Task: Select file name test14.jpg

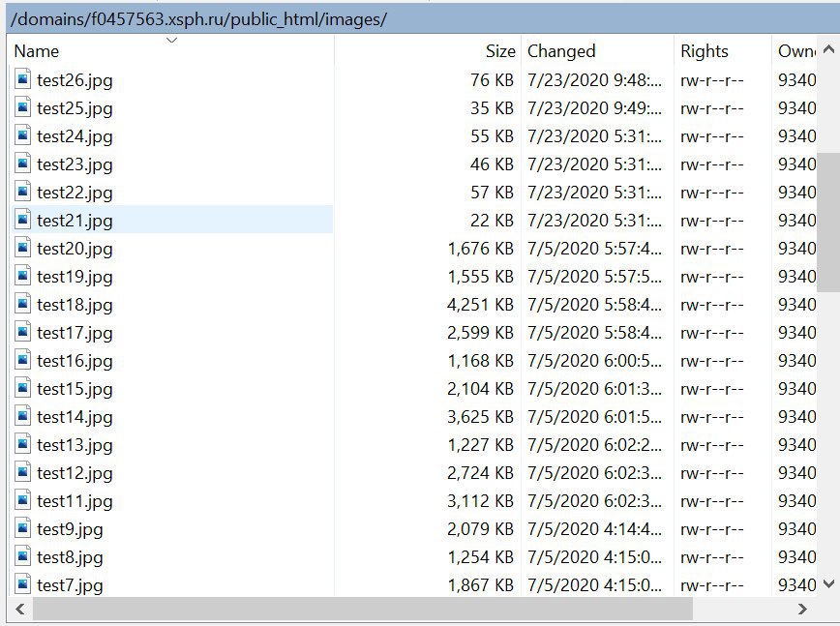Action: (75, 417)
